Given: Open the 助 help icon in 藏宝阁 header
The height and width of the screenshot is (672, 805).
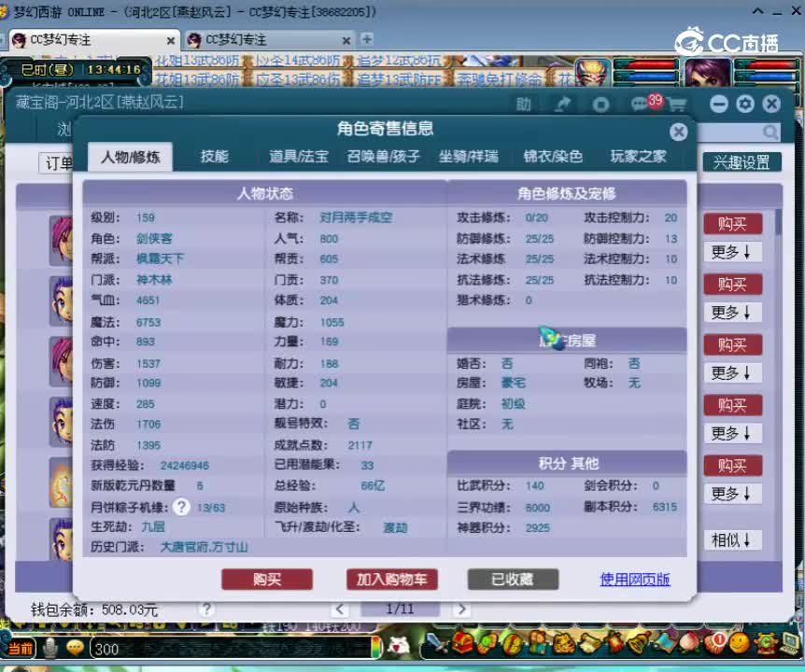Looking at the screenshot, I should pyautogui.click(x=523, y=105).
